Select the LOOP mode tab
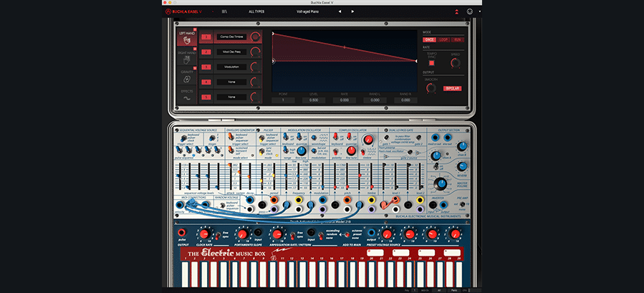Image resolution: width=644 pixels, height=293 pixels. coord(443,40)
